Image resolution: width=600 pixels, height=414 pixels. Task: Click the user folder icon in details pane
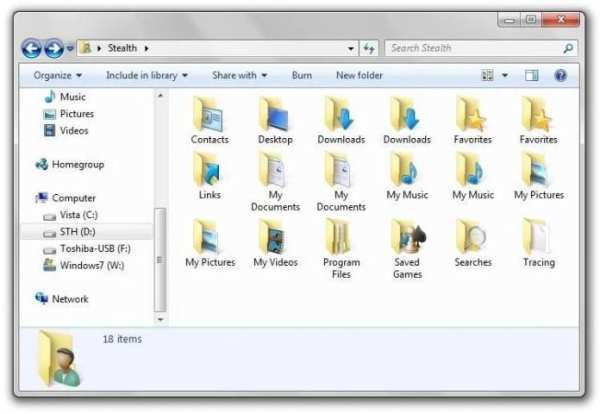pos(59,359)
